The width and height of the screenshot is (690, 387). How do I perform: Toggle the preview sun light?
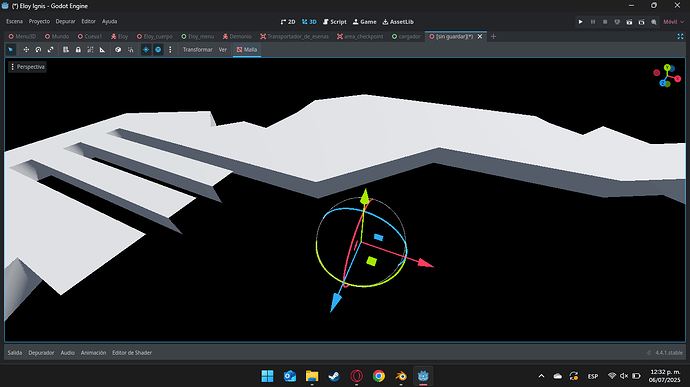pyautogui.click(x=146, y=50)
